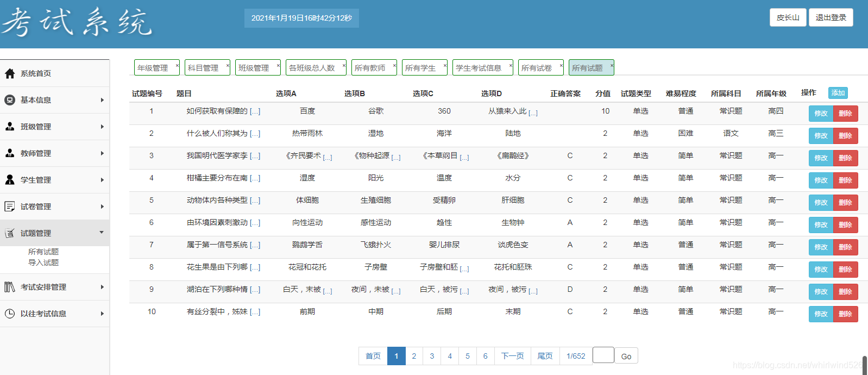Open 所有试题 in the sidebar submenu
Image resolution: width=868 pixels, height=375 pixels.
(x=43, y=252)
